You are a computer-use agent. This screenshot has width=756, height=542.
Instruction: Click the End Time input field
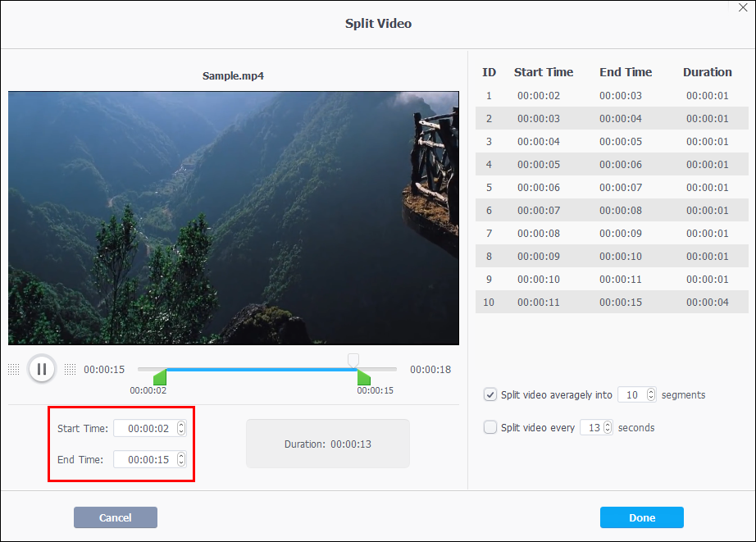tap(150, 459)
